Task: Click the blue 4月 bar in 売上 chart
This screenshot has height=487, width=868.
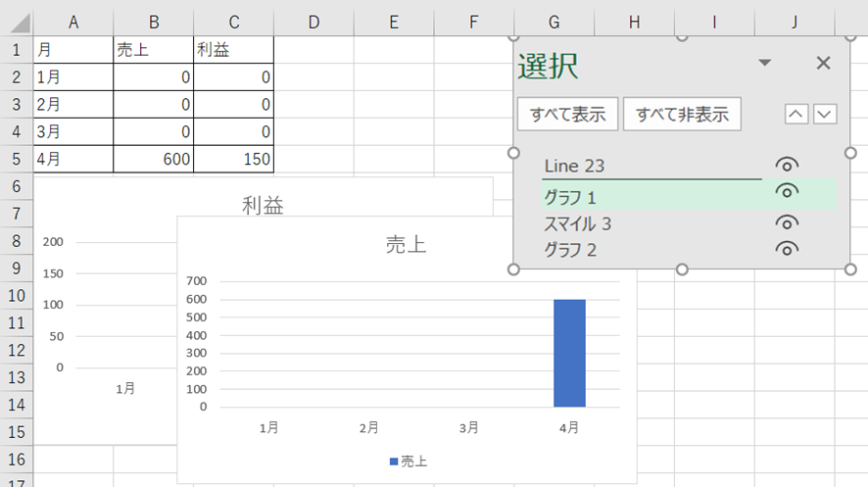Action: pos(569,353)
